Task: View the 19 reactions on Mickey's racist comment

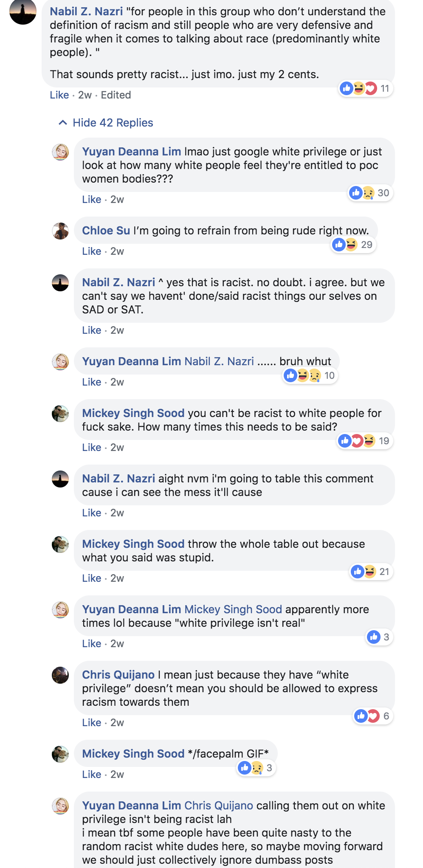Action: [x=365, y=441]
